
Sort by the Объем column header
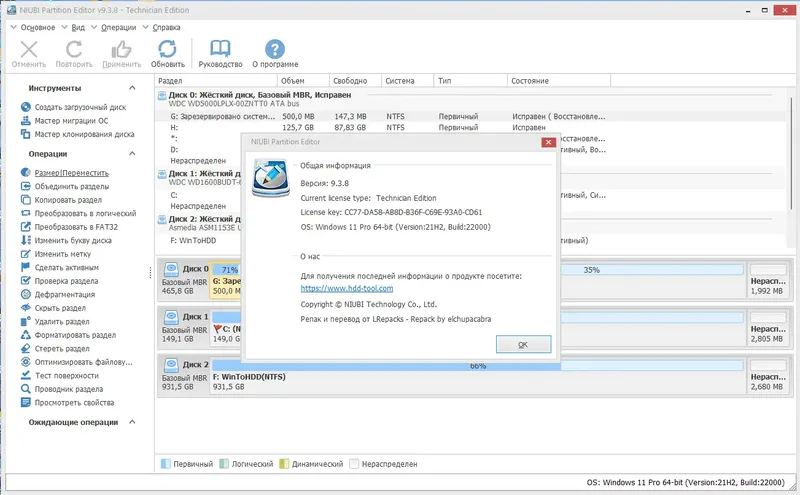[303, 81]
